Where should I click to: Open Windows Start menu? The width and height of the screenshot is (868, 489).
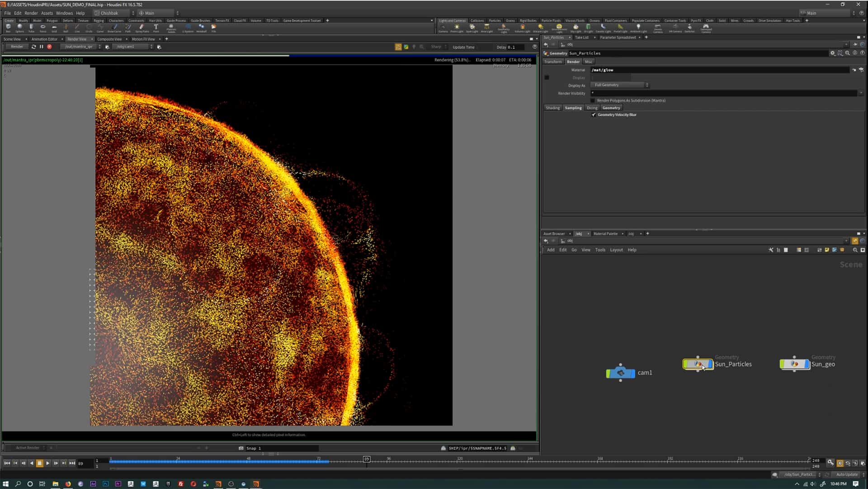click(x=5, y=484)
